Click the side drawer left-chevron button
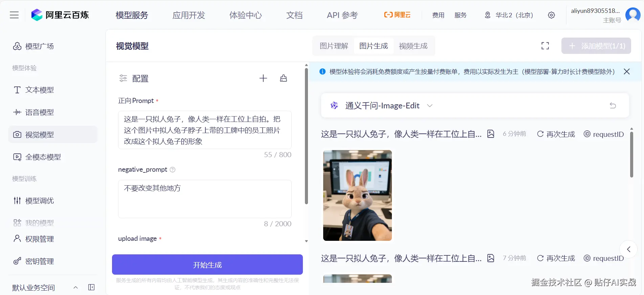Image resolution: width=644 pixels, height=295 pixels. coord(628,249)
